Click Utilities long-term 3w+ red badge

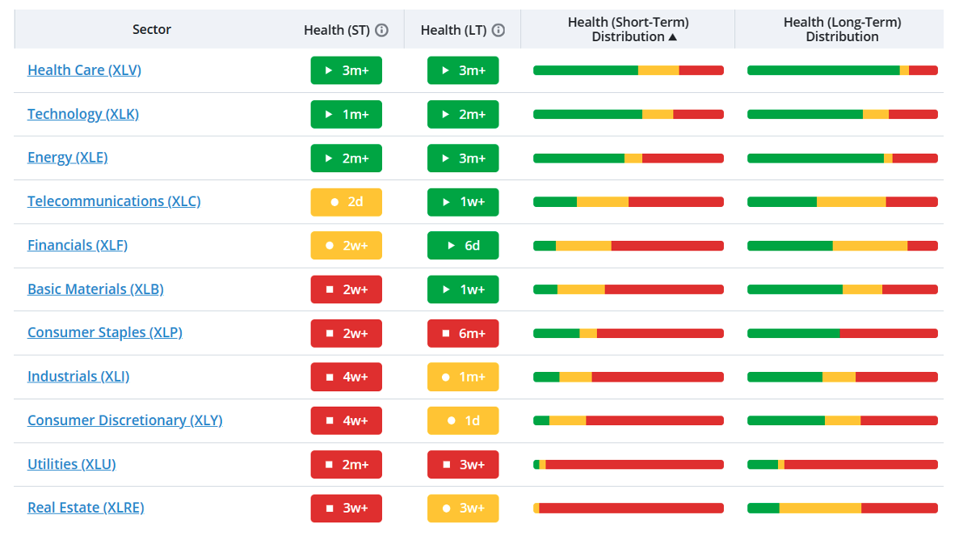(x=463, y=464)
